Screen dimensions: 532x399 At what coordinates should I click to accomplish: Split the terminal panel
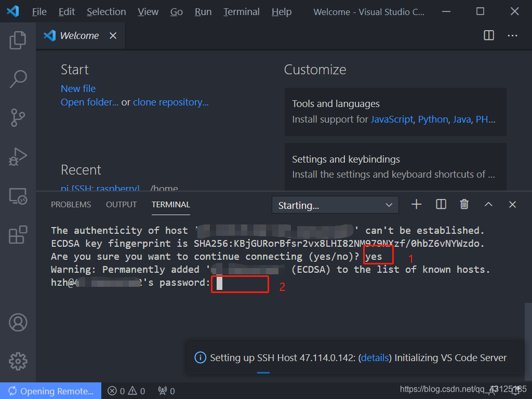coord(441,204)
